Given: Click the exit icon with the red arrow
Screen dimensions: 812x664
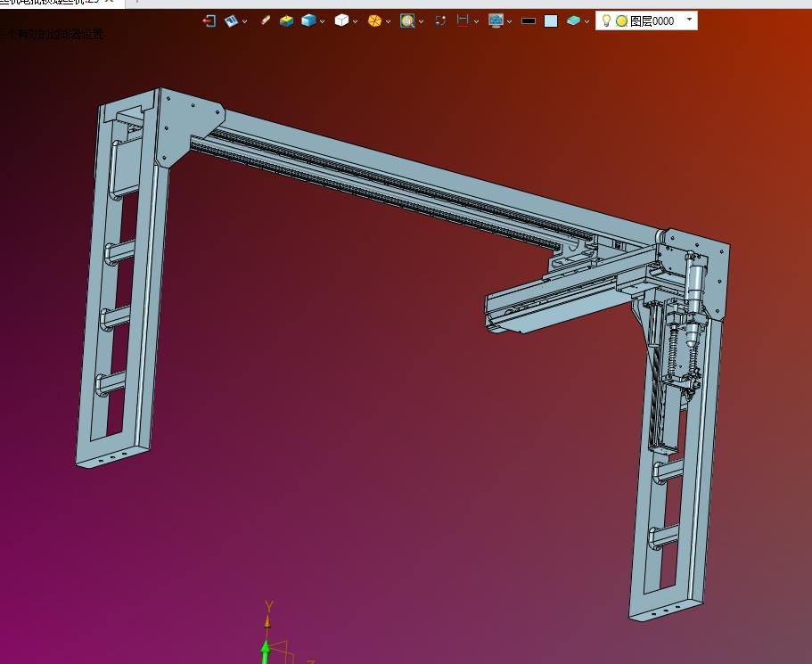Looking at the screenshot, I should (x=209, y=20).
